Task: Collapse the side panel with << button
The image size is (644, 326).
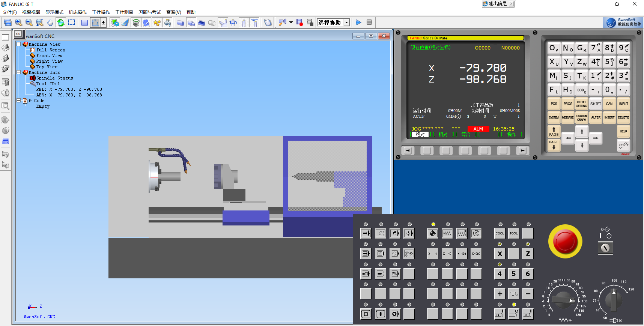Action: (18, 34)
